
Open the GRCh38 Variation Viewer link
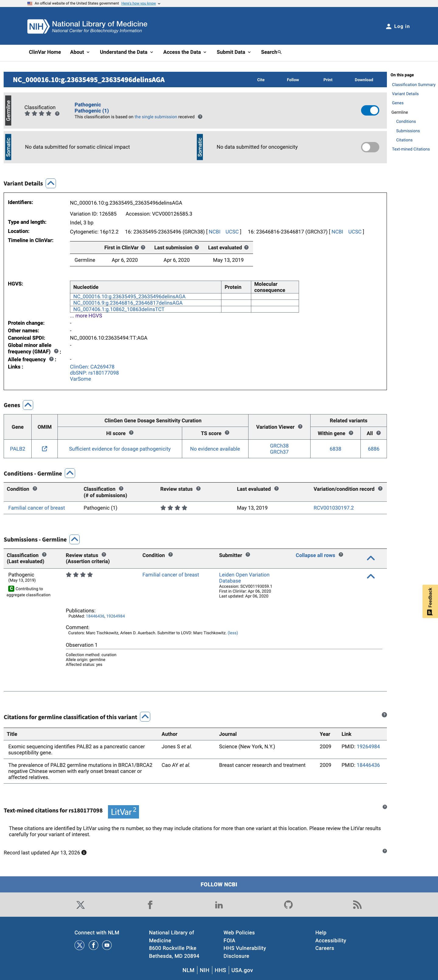point(279,446)
